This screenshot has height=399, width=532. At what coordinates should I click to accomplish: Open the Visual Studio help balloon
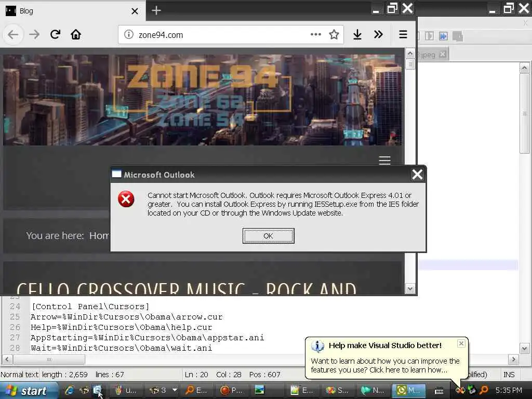click(x=387, y=358)
